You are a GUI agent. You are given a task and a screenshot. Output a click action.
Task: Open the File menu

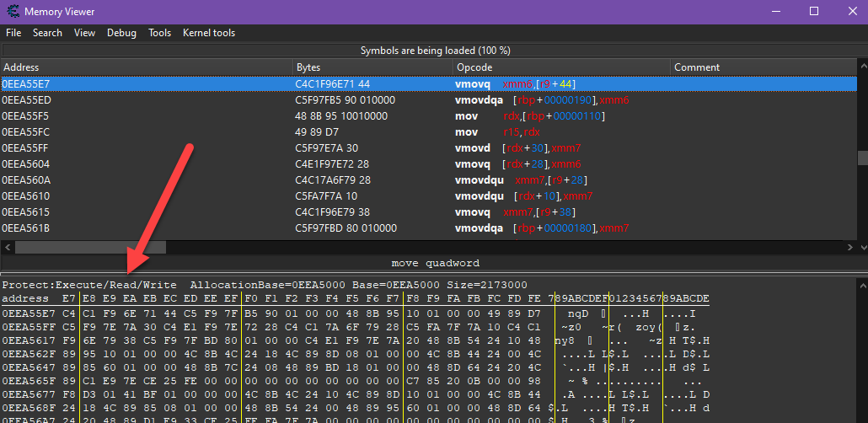pyautogui.click(x=13, y=33)
